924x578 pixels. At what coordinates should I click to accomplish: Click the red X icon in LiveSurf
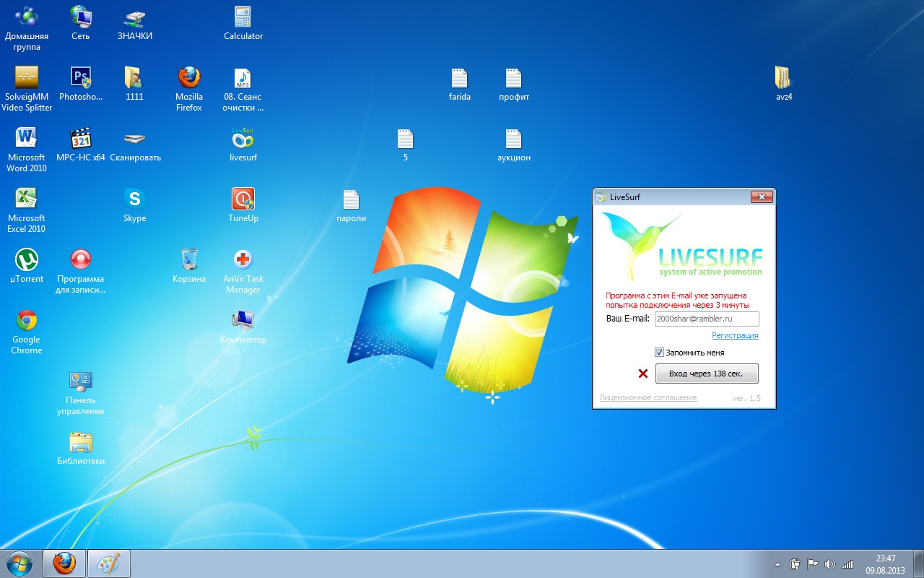click(x=643, y=374)
